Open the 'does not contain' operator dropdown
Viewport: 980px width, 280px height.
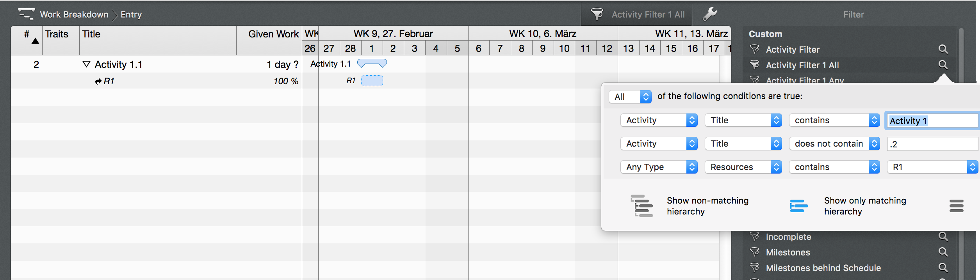(x=834, y=144)
